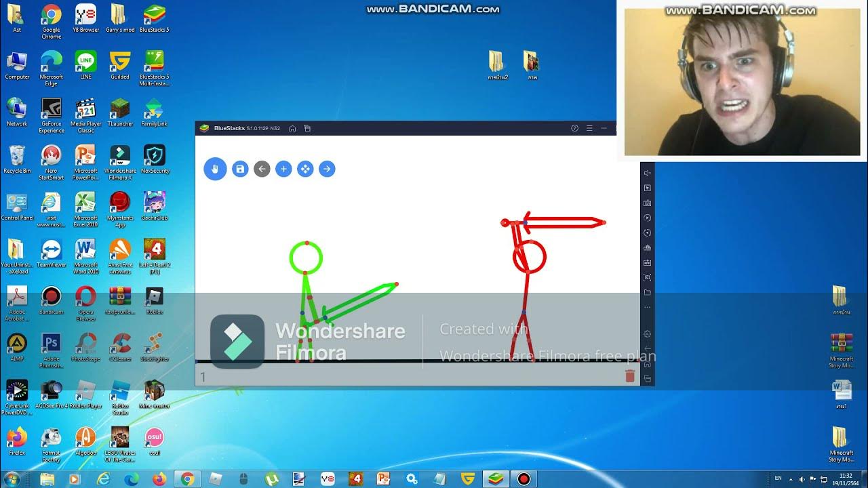This screenshot has width=868, height=488.
Task: Open BlueStacks sidebar more options dots
Action: pos(648,307)
